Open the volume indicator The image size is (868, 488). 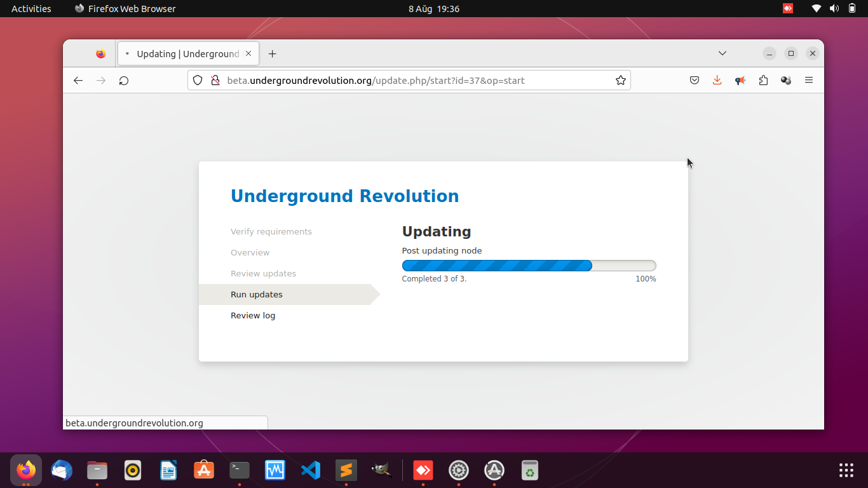click(834, 9)
